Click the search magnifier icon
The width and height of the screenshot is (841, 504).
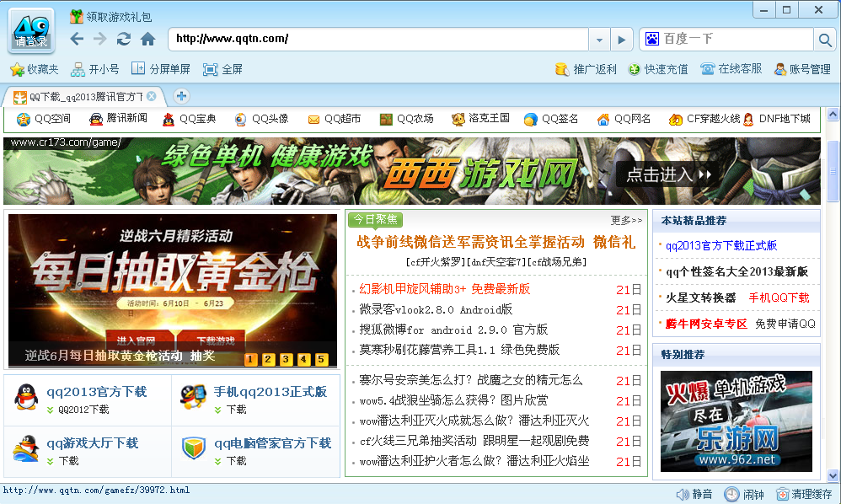(x=824, y=40)
